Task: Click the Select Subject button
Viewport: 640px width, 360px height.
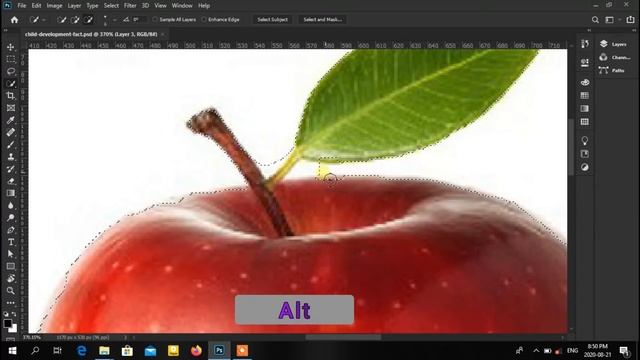Action: [x=272, y=20]
